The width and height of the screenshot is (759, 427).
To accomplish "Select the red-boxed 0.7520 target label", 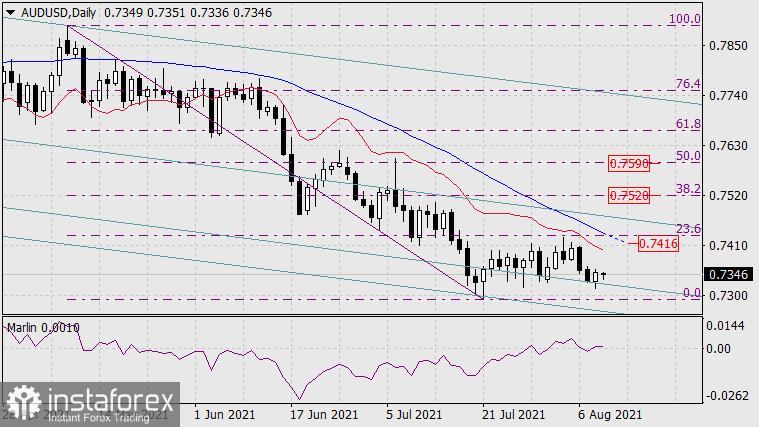I will [x=628, y=194].
